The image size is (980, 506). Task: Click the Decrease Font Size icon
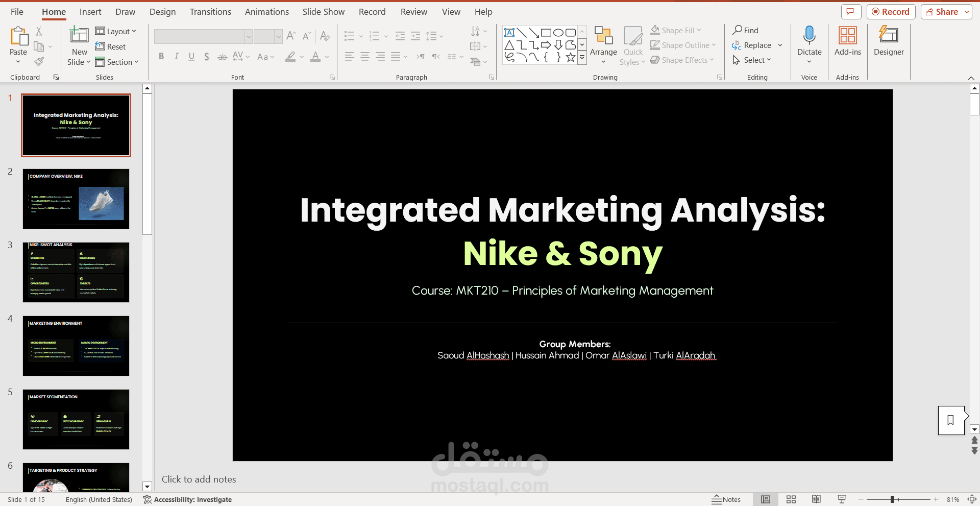pos(306,36)
